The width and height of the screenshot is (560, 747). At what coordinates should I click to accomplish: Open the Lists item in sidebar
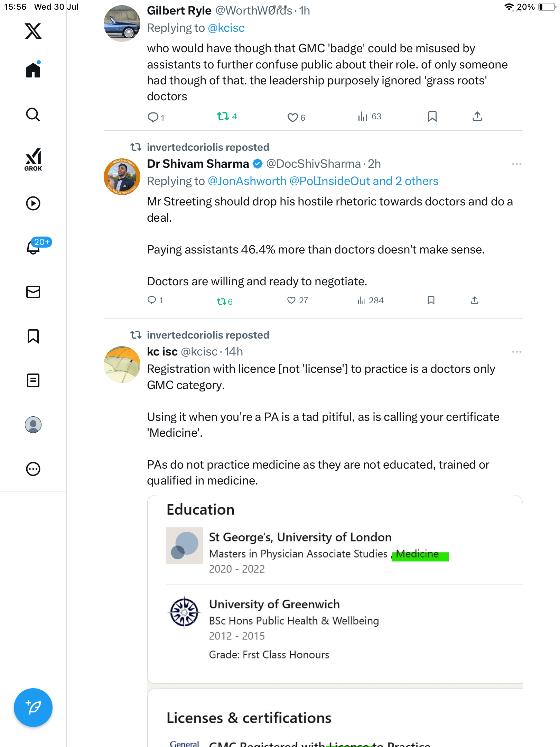coord(33,380)
